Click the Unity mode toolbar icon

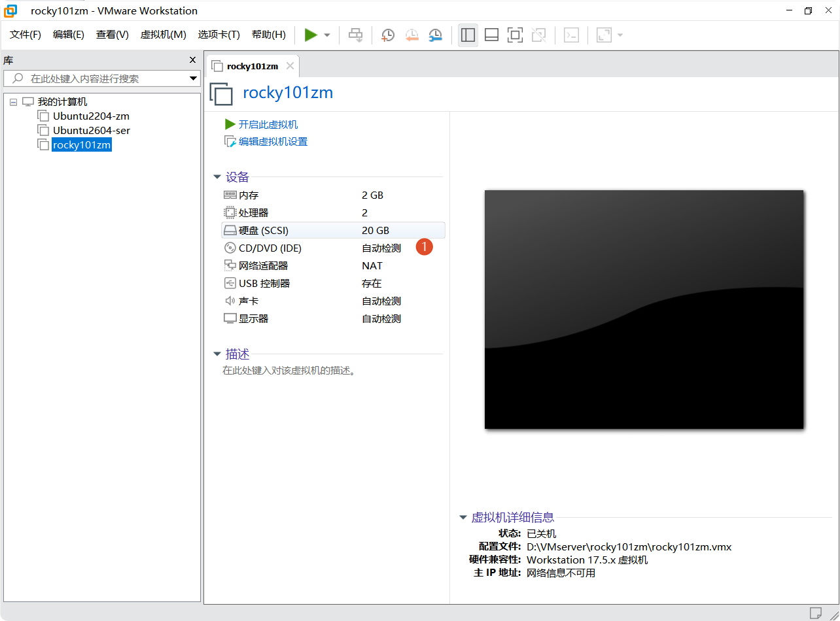pos(538,35)
